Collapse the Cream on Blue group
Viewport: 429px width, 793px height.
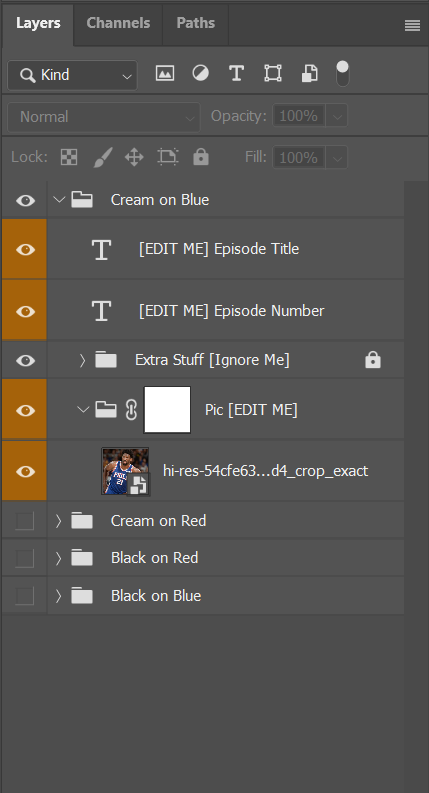tap(59, 200)
